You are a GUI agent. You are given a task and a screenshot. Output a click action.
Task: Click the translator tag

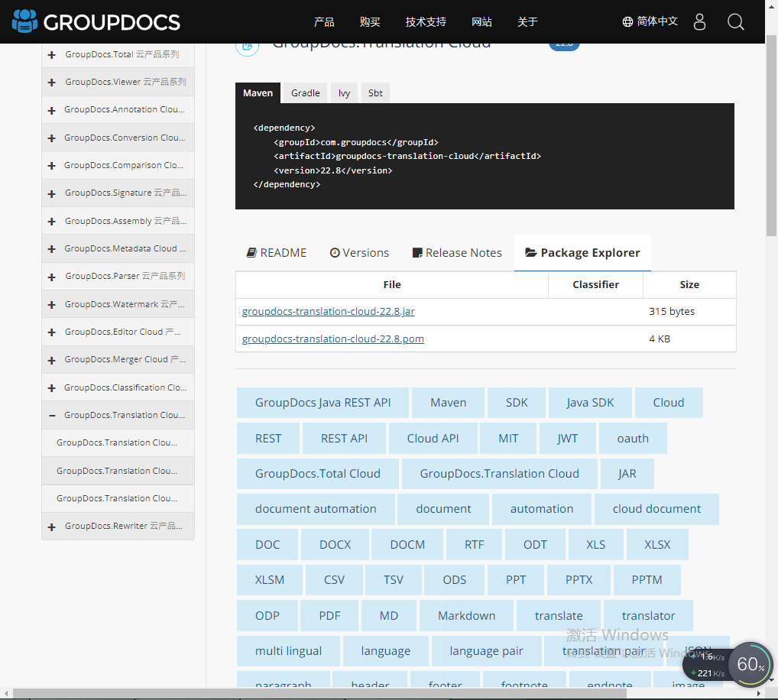[648, 616]
